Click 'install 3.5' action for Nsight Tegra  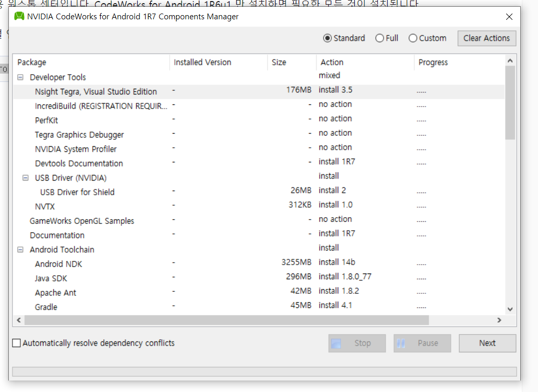(x=336, y=90)
